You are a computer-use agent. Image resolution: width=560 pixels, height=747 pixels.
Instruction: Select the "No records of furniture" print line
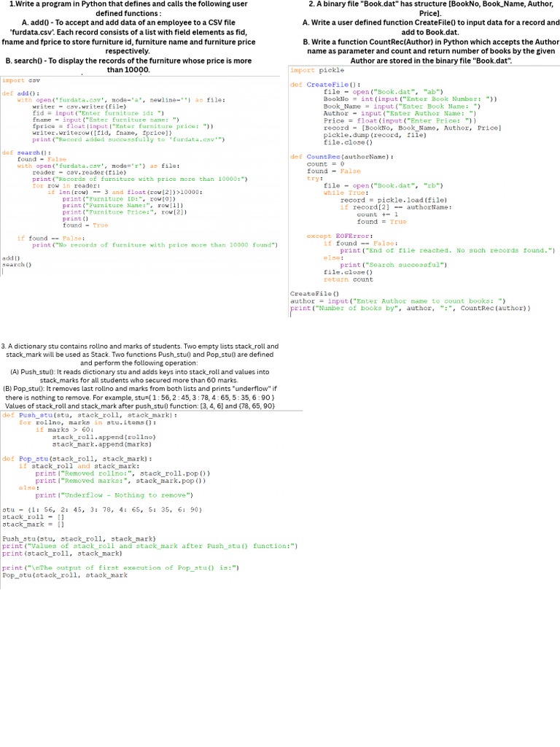coord(155,245)
